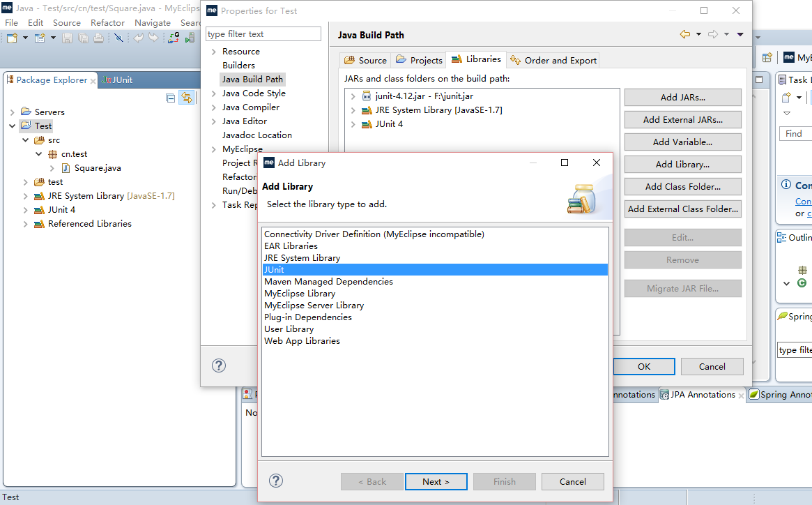Expand the Servers node in Package Explorer

[x=13, y=112]
